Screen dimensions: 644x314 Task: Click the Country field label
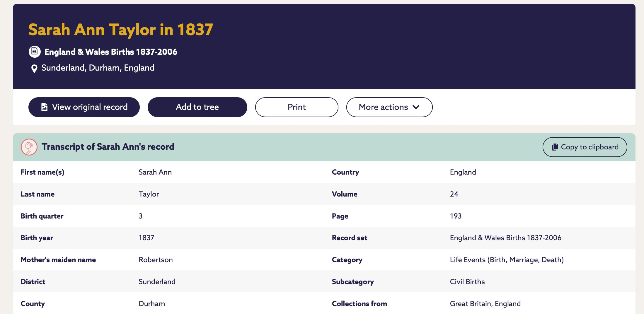pos(345,172)
